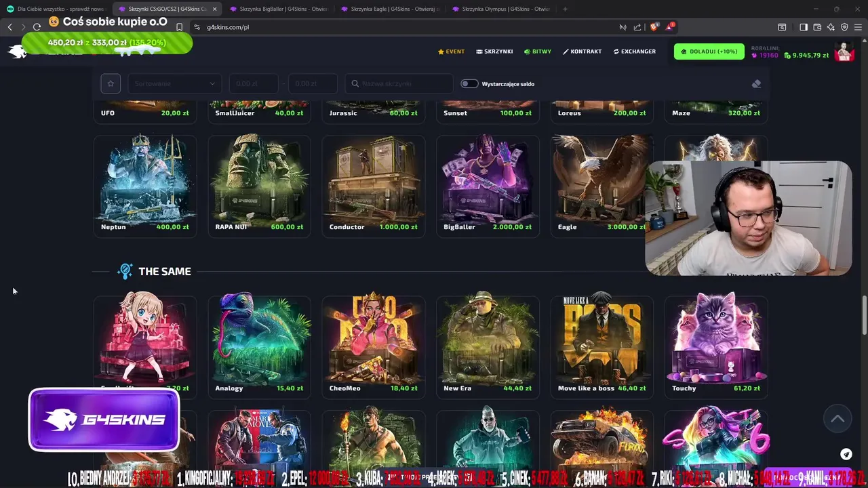Screen dimensions: 868x488
Task: Open the New Era case
Action: [488, 346]
